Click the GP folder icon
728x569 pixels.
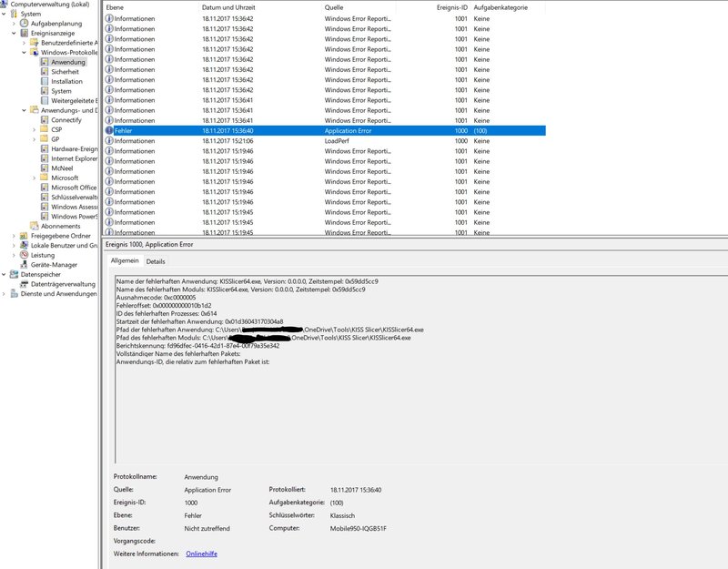(x=45, y=139)
